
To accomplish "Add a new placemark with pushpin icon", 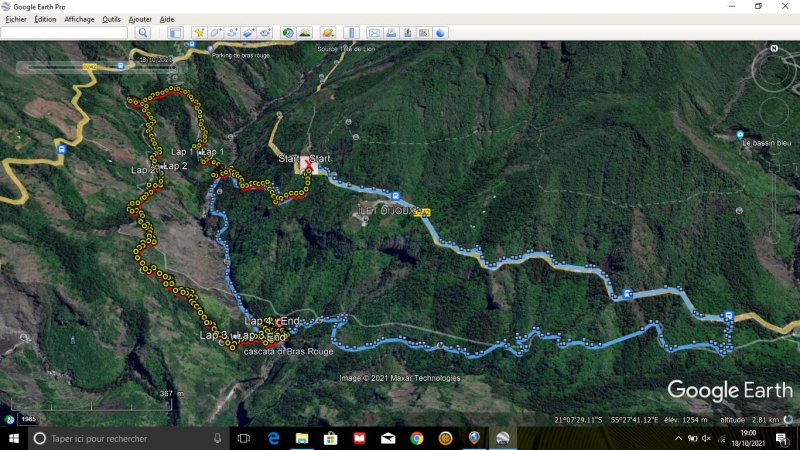I will pyautogui.click(x=199, y=33).
